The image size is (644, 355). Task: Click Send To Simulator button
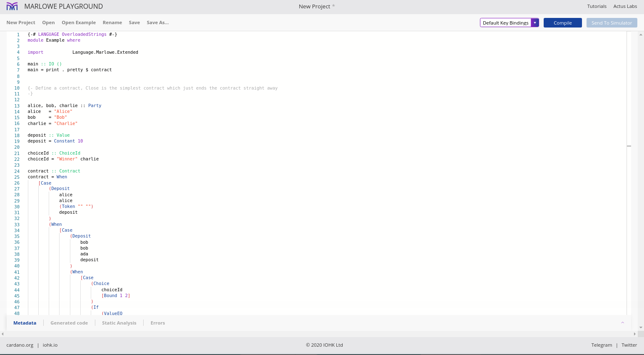[612, 23]
